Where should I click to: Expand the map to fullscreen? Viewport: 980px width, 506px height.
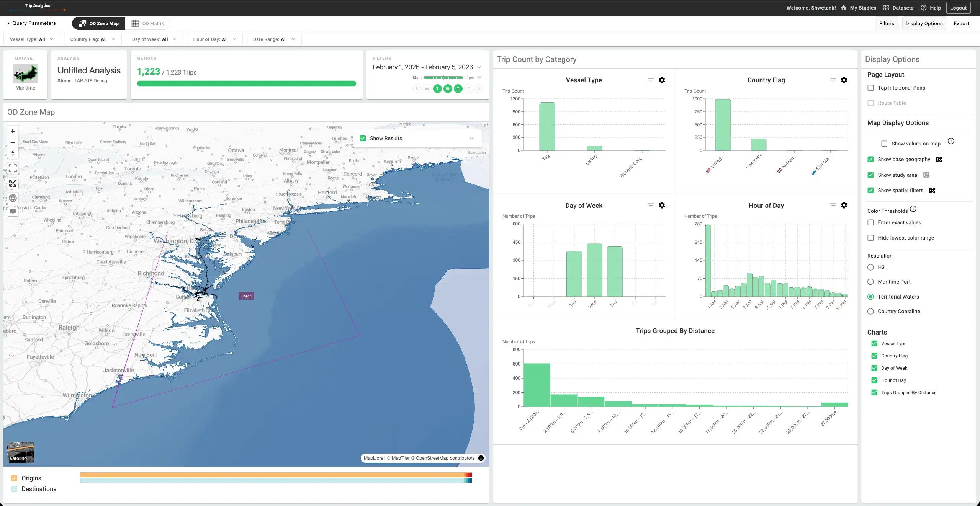point(13,183)
